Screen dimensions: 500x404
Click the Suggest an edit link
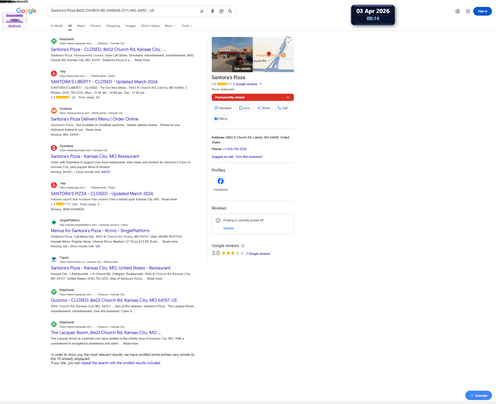tap(222, 157)
